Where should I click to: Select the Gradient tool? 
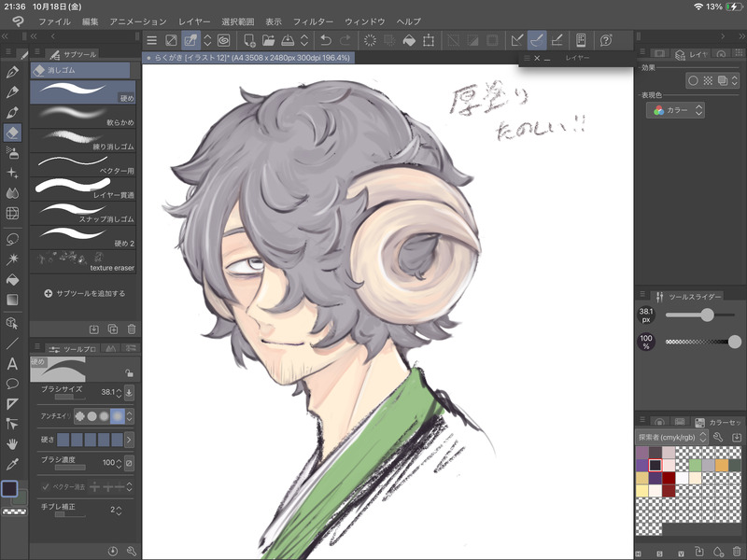[x=12, y=300]
